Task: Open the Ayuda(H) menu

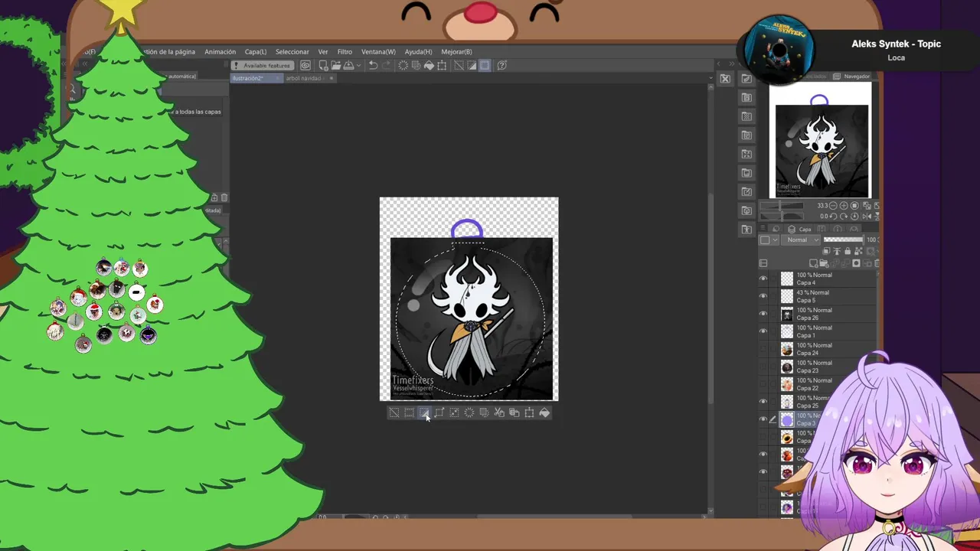Action: tap(418, 52)
